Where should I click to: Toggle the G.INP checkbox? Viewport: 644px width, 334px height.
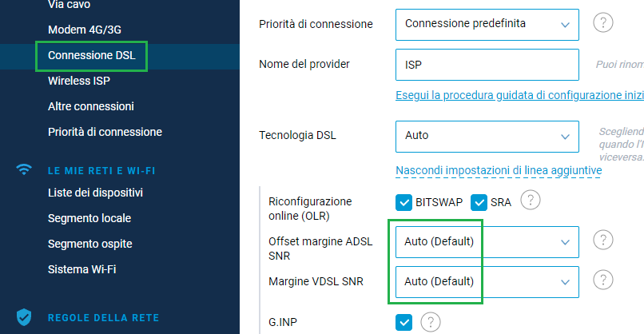404,322
